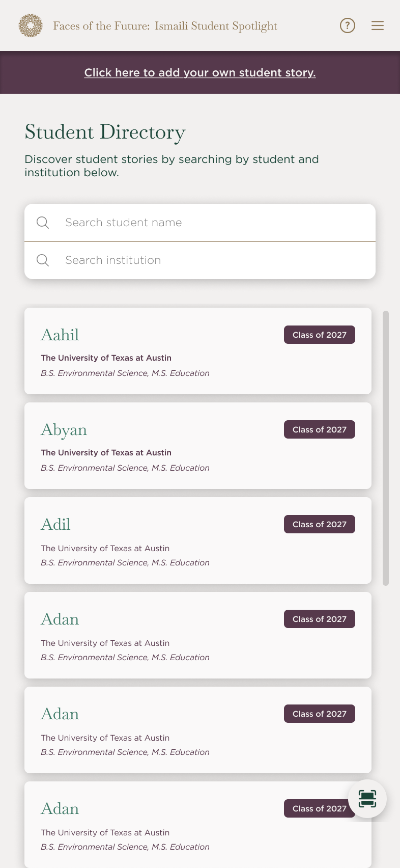The image size is (400, 868).
Task: Click the student list scrollbar
Action: 386,448
